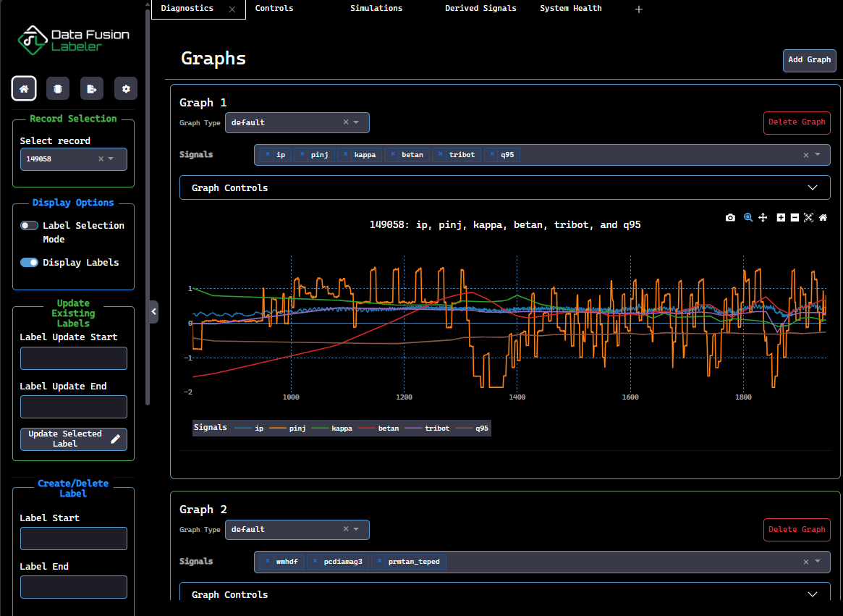Screen dimensions: 843x616
Task: Enable Label Selection Mode
Action: 27,225
